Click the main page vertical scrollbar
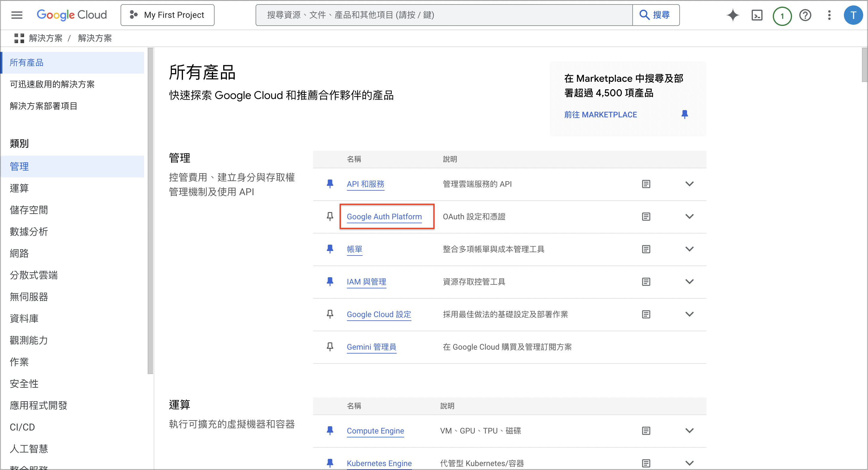Image resolution: width=868 pixels, height=470 pixels. 864,65
